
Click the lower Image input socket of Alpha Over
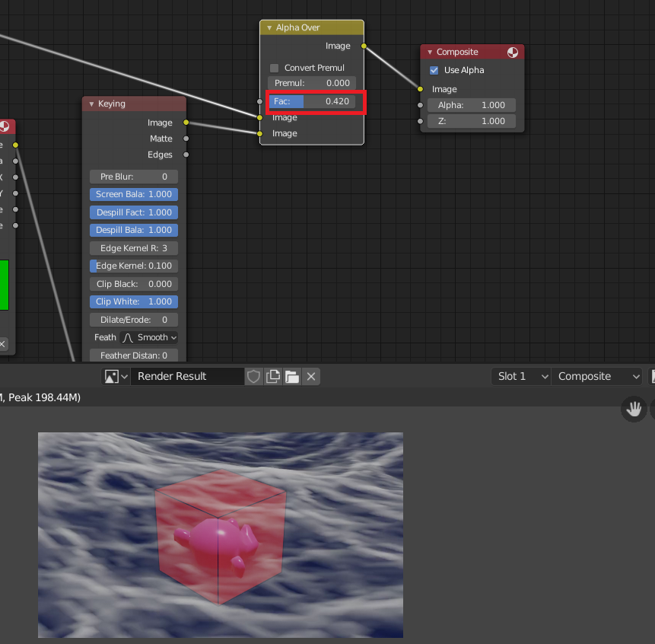[260, 134]
